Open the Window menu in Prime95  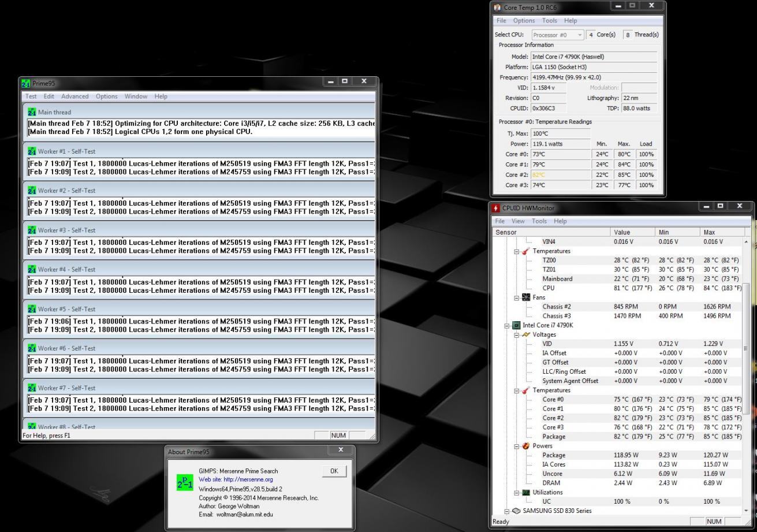[136, 96]
